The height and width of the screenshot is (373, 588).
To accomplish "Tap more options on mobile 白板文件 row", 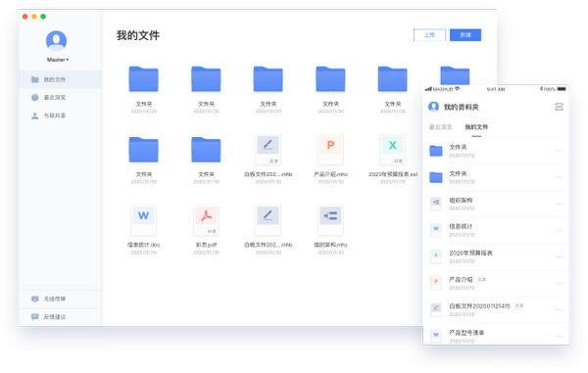I will (560, 310).
